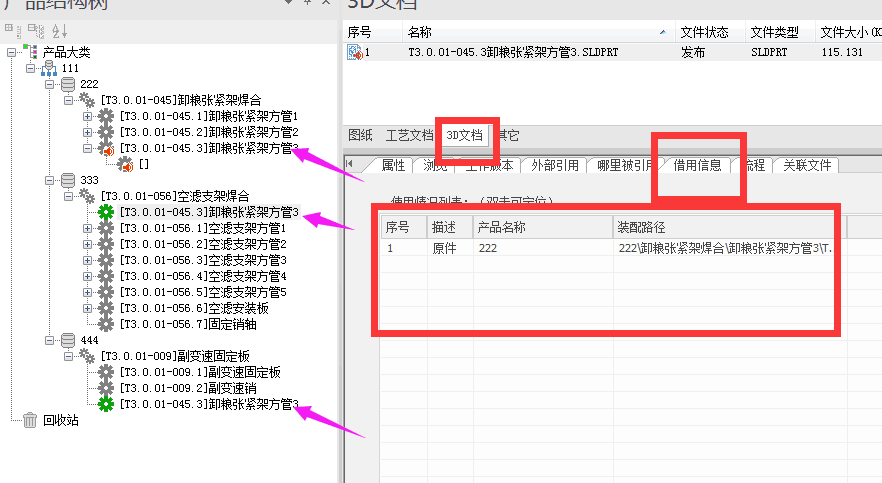
Task: Click assembly gears icon of T3.0.01-045 卸粮张紧架焊合
Action: coord(87,100)
